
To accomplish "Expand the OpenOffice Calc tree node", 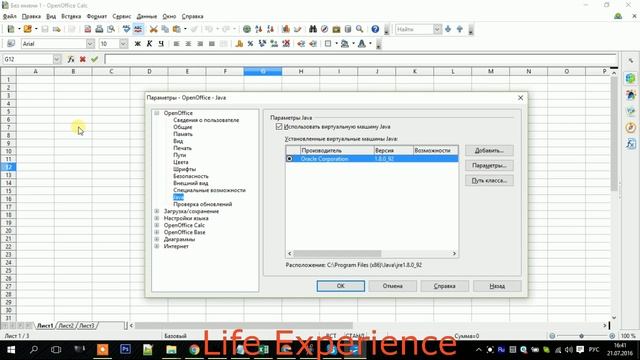I will (x=157, y=225).
